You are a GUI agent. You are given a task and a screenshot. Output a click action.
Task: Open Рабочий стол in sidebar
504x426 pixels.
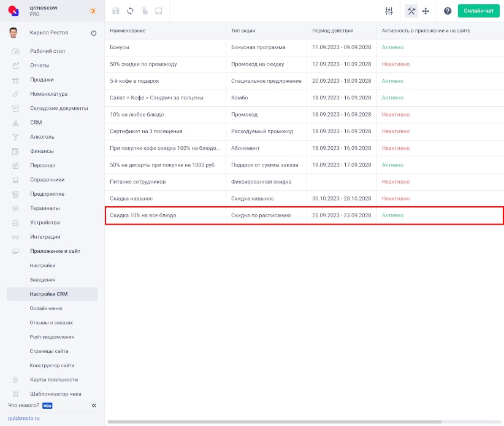click(47, 51)
